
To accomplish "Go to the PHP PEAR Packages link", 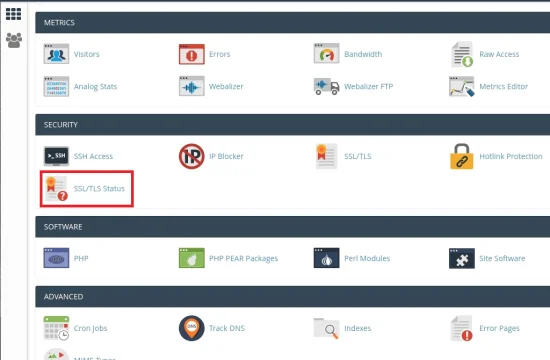I will tap(243, 259).
